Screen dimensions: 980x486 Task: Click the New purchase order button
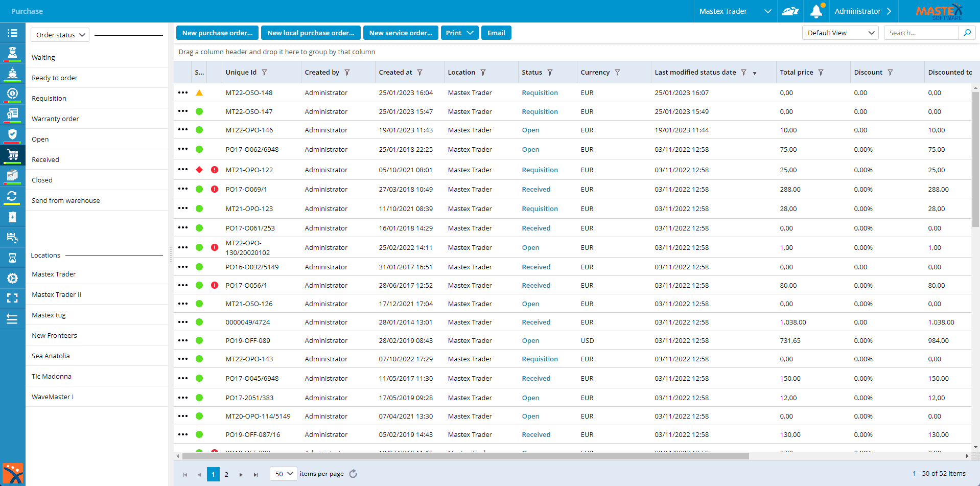coord(217,33)
